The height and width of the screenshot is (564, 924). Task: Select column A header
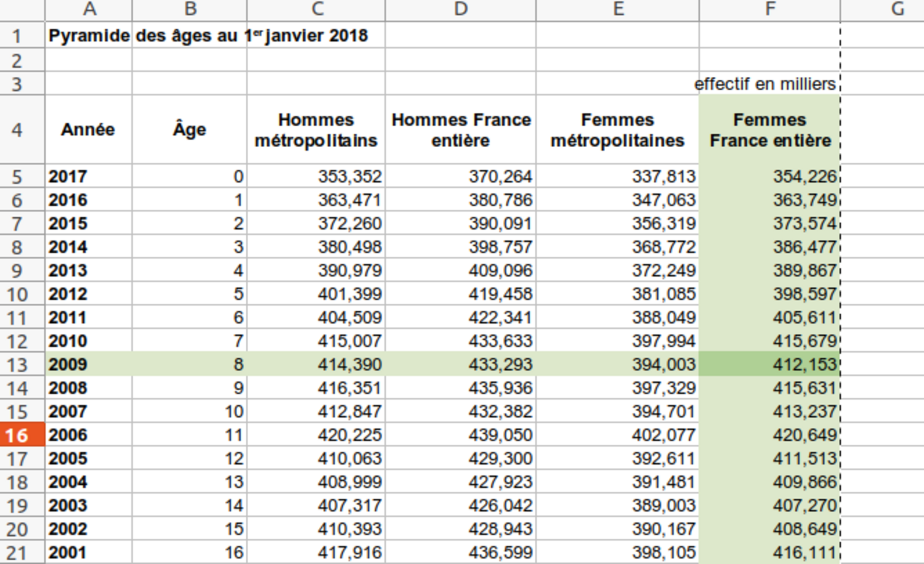[89, 9]
